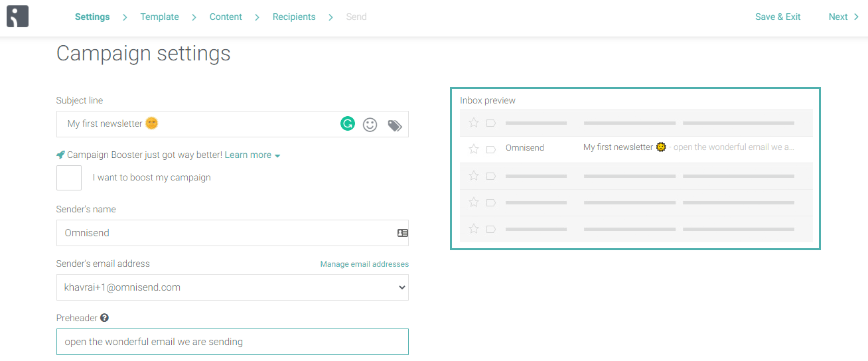This screenshot has width=868, height=361.
Task: Enable the boost my campaign checkbox
Action: click(69, 178)
